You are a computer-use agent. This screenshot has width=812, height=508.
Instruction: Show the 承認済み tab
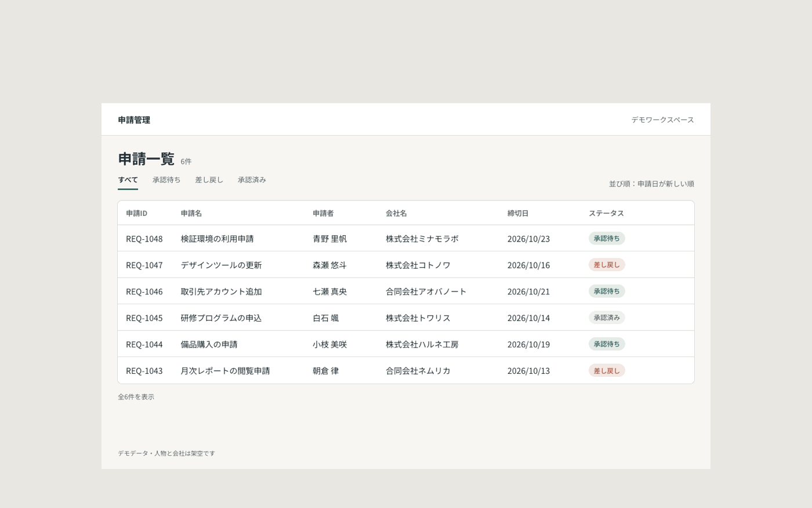coord(252,180)
